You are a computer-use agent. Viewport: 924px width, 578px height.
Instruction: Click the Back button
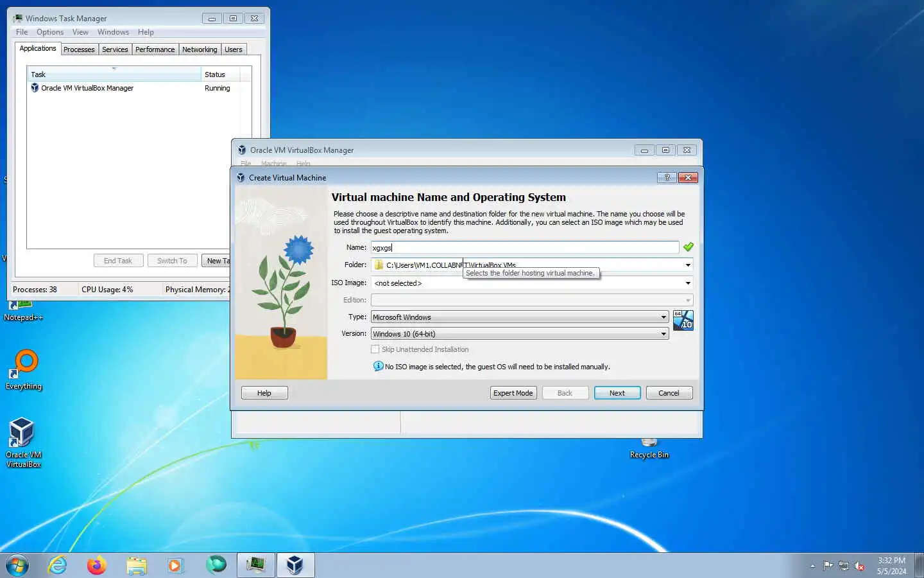pyautogui.click(x=565, y=393)
